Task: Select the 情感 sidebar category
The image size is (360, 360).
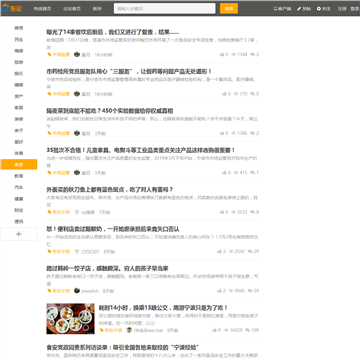Action: click(x=19, y=51)
